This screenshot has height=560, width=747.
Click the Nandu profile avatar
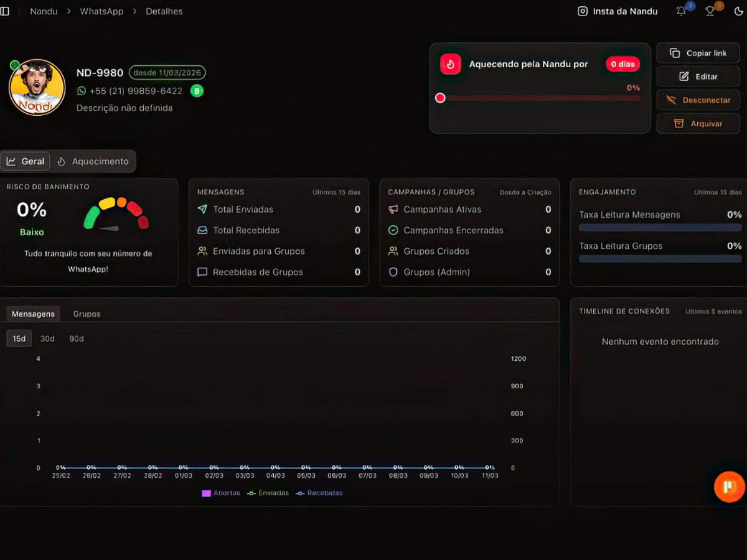click(x=37, y=87)
